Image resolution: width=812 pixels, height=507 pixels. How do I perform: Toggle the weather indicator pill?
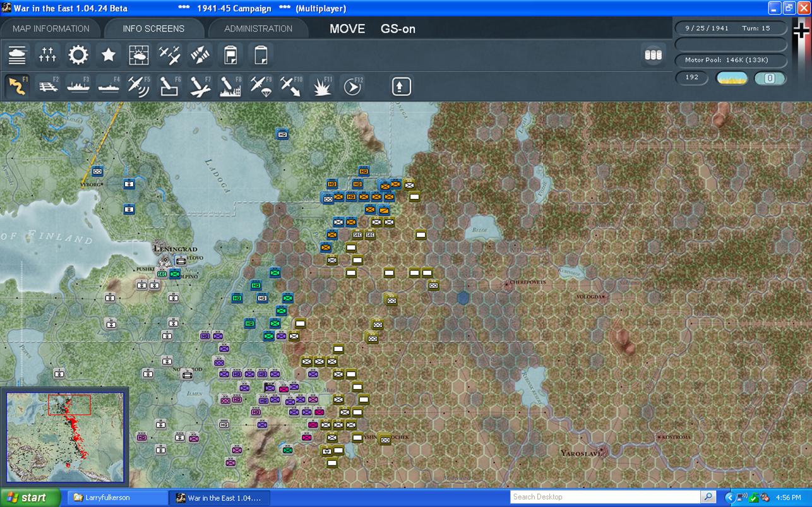click(732, 78)
